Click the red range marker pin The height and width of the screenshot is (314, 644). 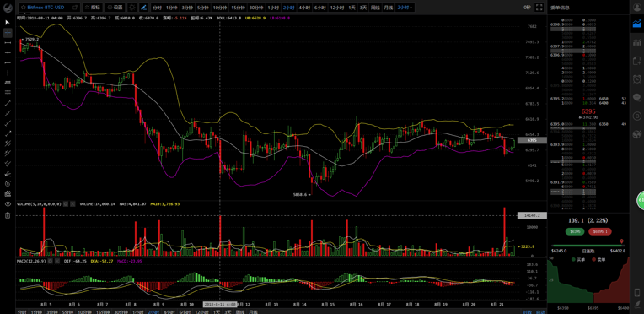pyautogui.click(x=621, y=241)
